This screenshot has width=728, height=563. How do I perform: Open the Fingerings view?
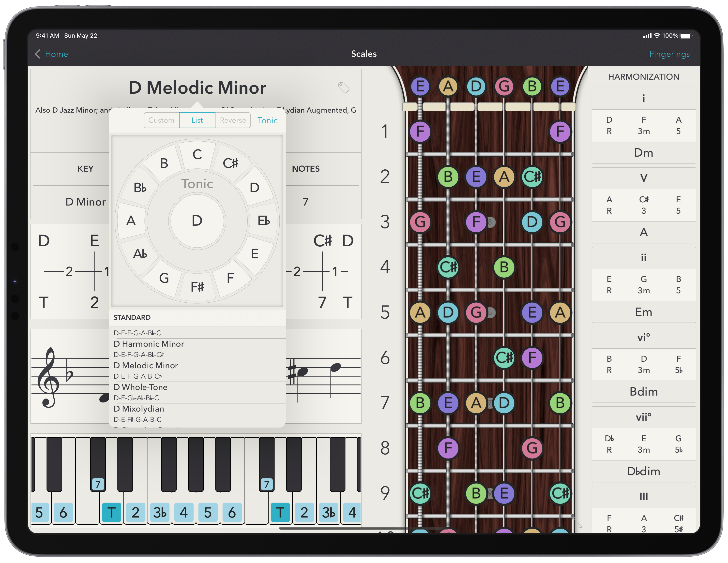tap(669, 54)
